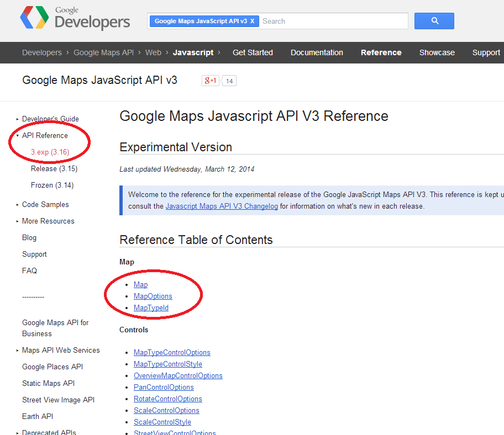Click the Last updated March 12, 2014 text
504x435 pixels.
(x=187, y=169)
